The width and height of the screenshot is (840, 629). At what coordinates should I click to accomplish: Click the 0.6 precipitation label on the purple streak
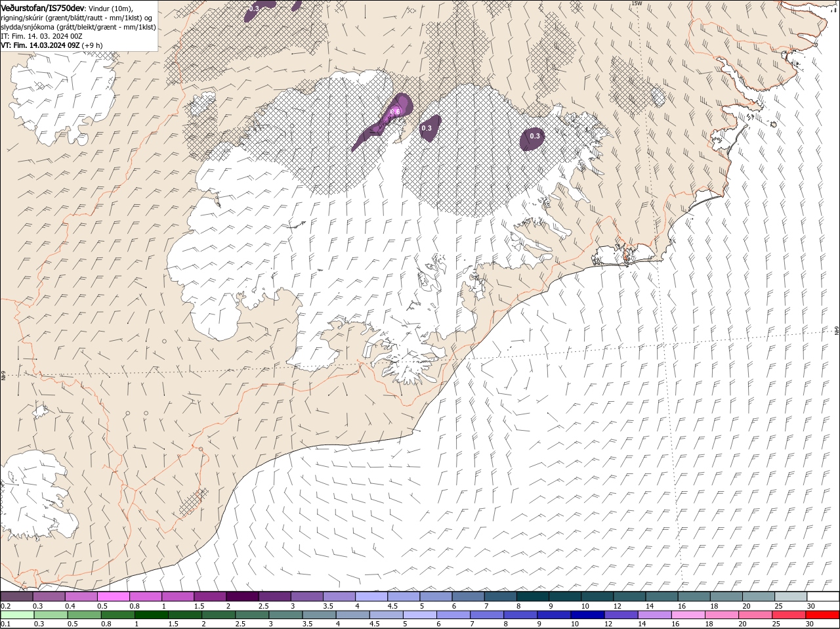[x=394, y=112]
